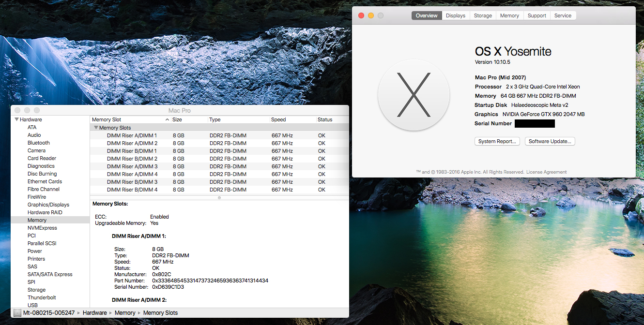Click the serial number 0xD639C1D3 value
The image size is (644, 325).
168,287
